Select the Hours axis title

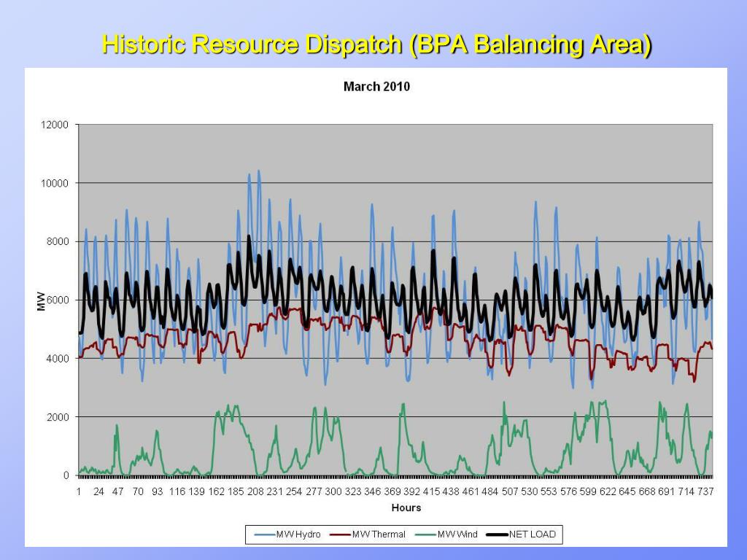[406, 507]
